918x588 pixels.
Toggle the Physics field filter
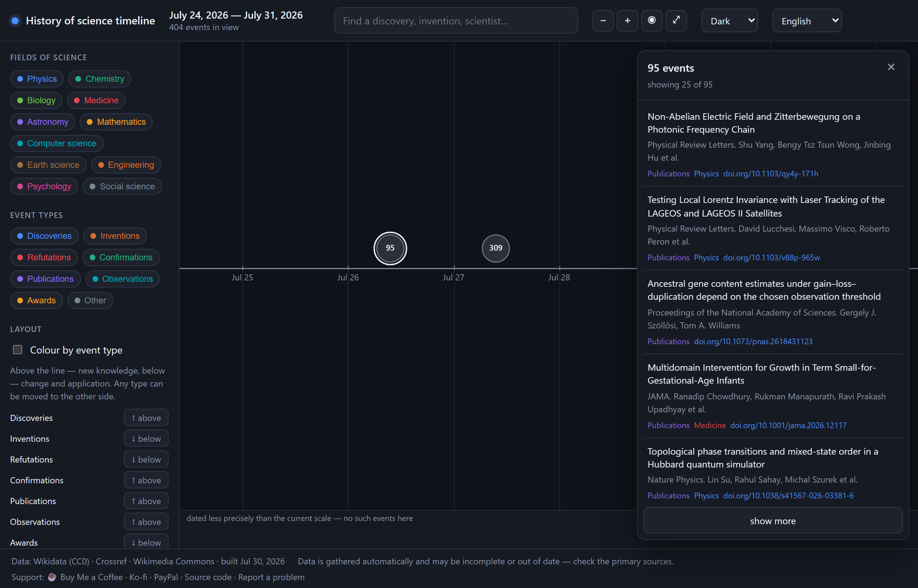(x=37, y=79)
